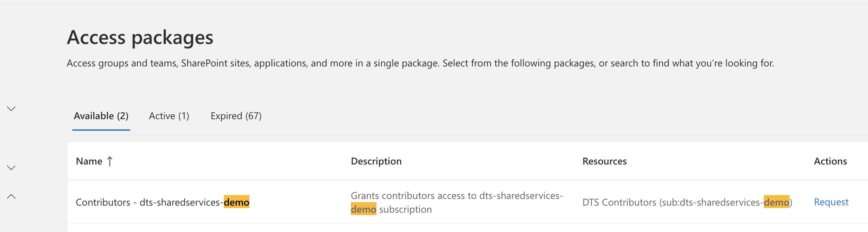868x232 pixels.
Task: Click the sort arrow beside Name
Action: point(110,161)
